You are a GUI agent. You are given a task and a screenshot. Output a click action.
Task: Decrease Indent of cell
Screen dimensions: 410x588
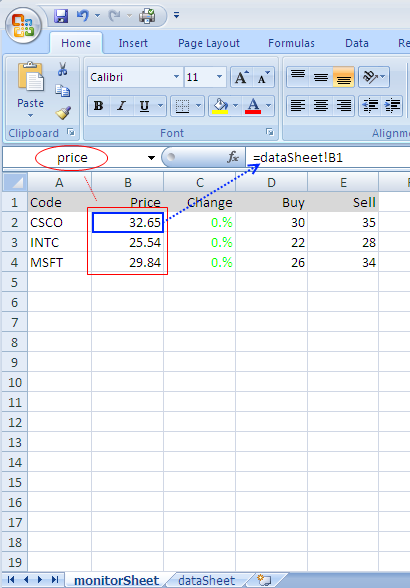tap(370, 106)
